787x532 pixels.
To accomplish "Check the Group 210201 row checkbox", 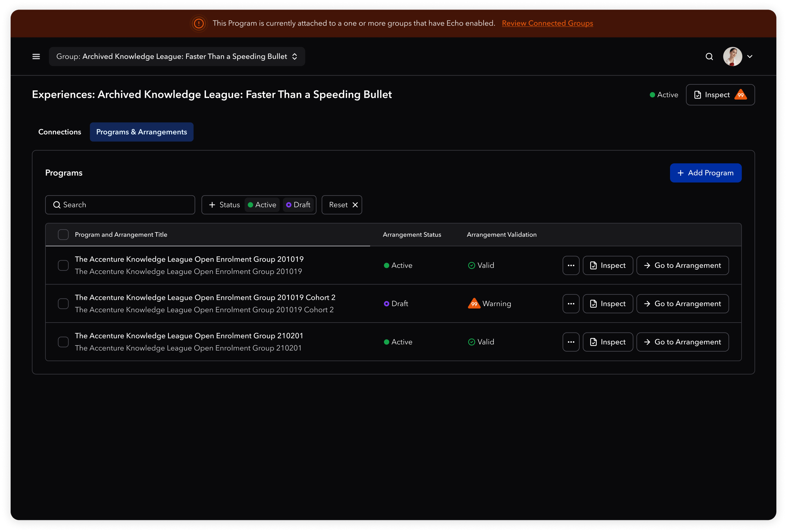I will tap(63, 342).
